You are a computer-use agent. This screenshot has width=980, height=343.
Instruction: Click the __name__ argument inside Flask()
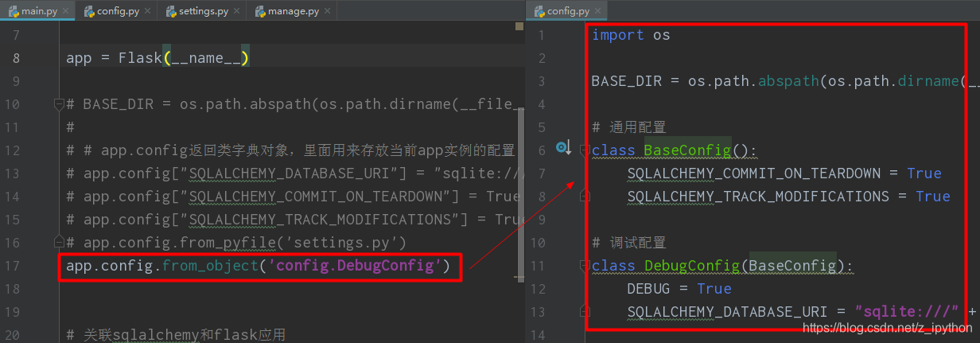click(x=206, y=58)
